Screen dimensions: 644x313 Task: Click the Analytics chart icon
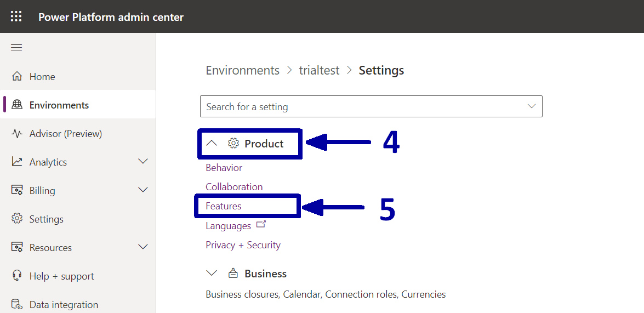pyautogui.click(x=17, y=162)
